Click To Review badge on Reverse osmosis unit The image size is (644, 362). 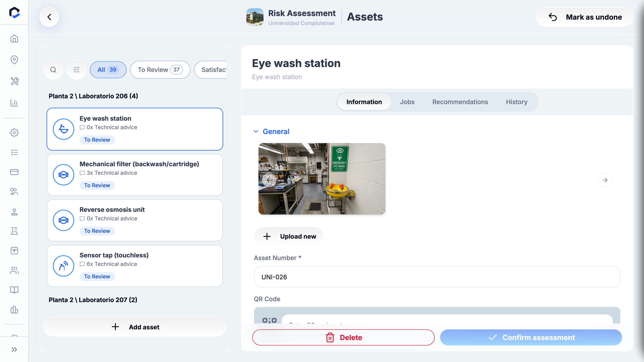[97, 231]
